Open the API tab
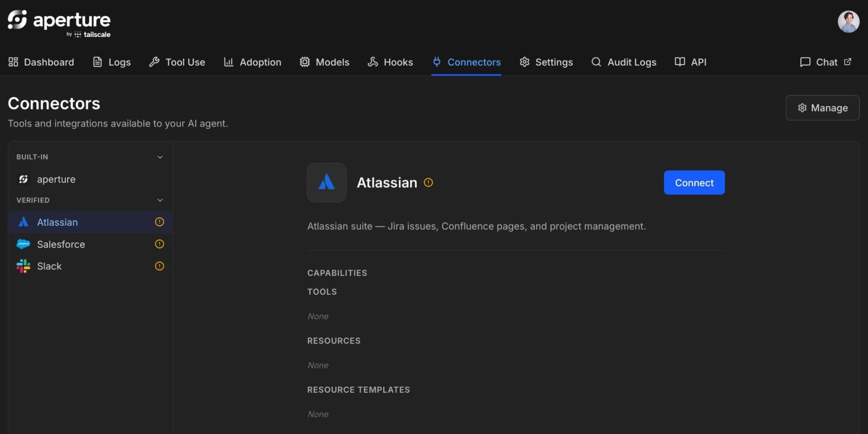 point(691,62)
